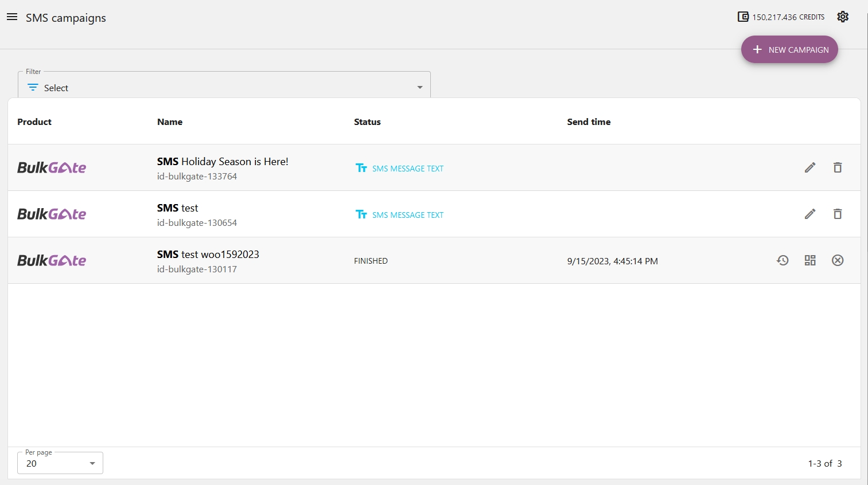Screen dimensions: 868x485
Task: Click text icon in Holiday Season status
Action: click(361, 168)
